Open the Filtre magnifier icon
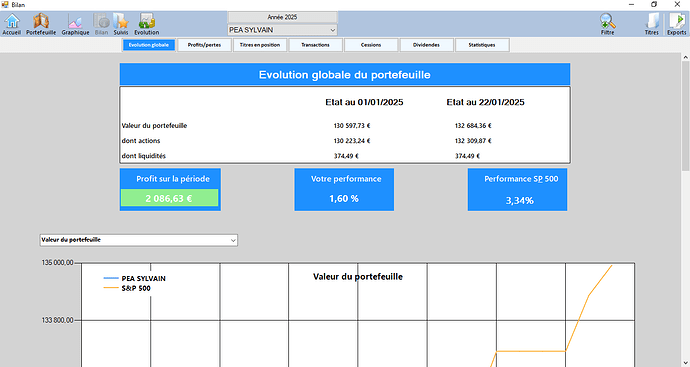Viewport: 690px width, 367px height. 607,24
